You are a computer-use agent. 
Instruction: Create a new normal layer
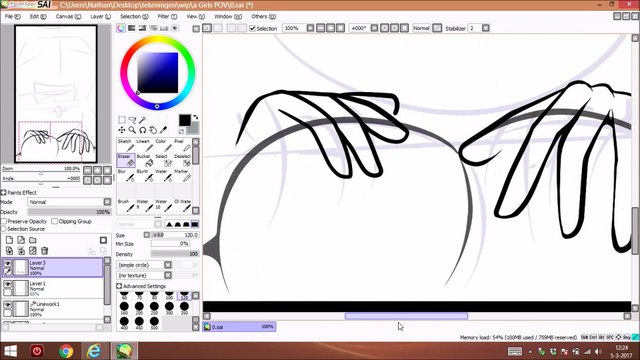[9, 240]
